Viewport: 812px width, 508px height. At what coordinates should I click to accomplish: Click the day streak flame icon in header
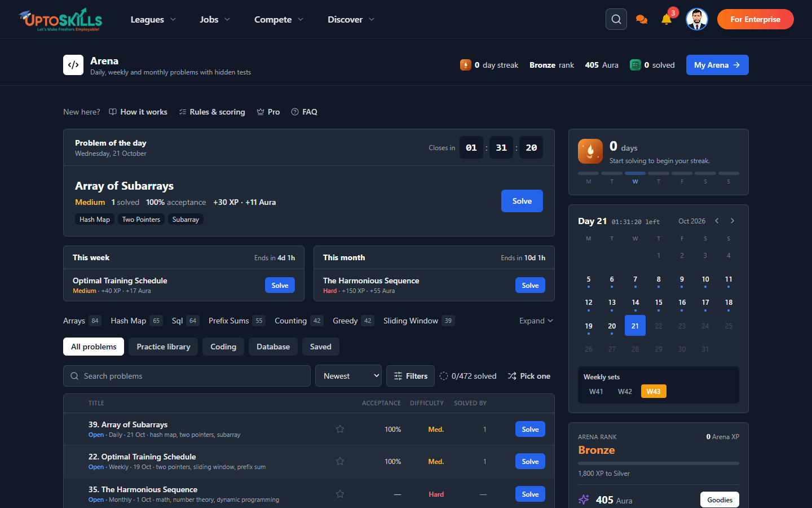[x=466, y=65]
